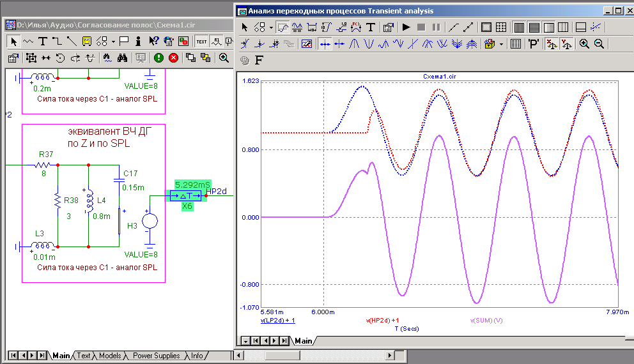Select the Resistor component tool
This screenshot has height=364, width=634.
point(28,42)
